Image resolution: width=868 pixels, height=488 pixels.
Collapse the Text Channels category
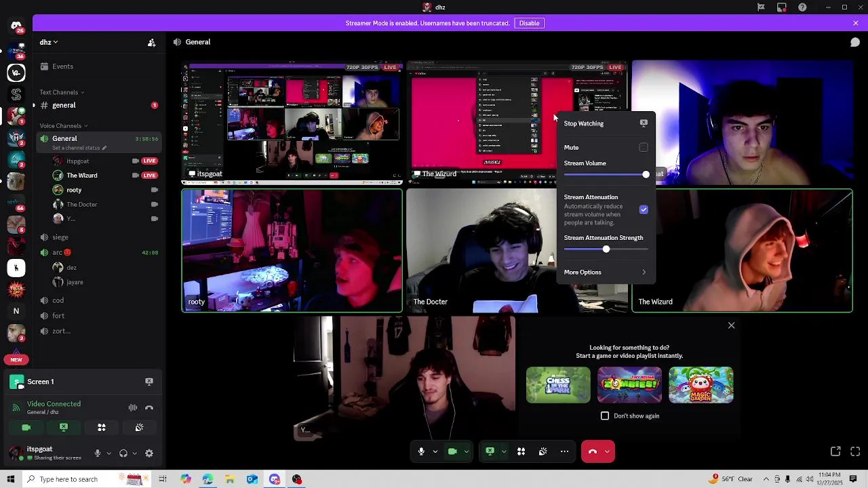[62, 92]
